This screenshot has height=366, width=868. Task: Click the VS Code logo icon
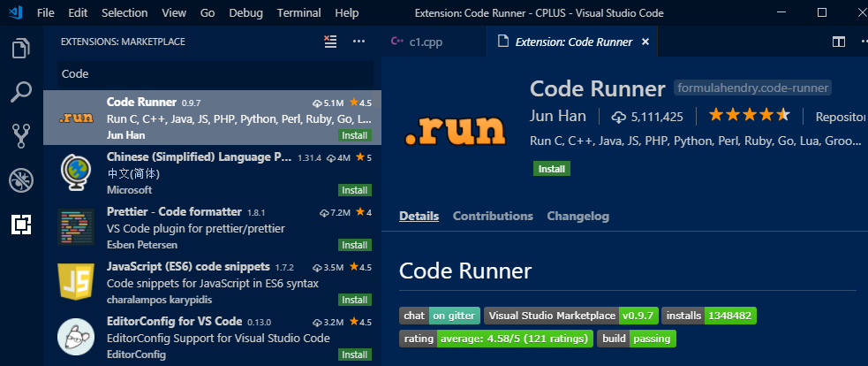16,12
